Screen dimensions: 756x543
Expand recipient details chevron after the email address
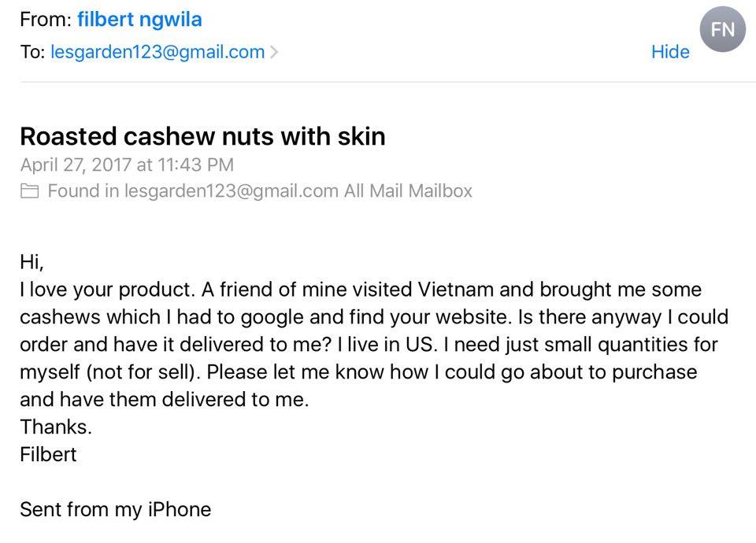click(x=274, y=52)
